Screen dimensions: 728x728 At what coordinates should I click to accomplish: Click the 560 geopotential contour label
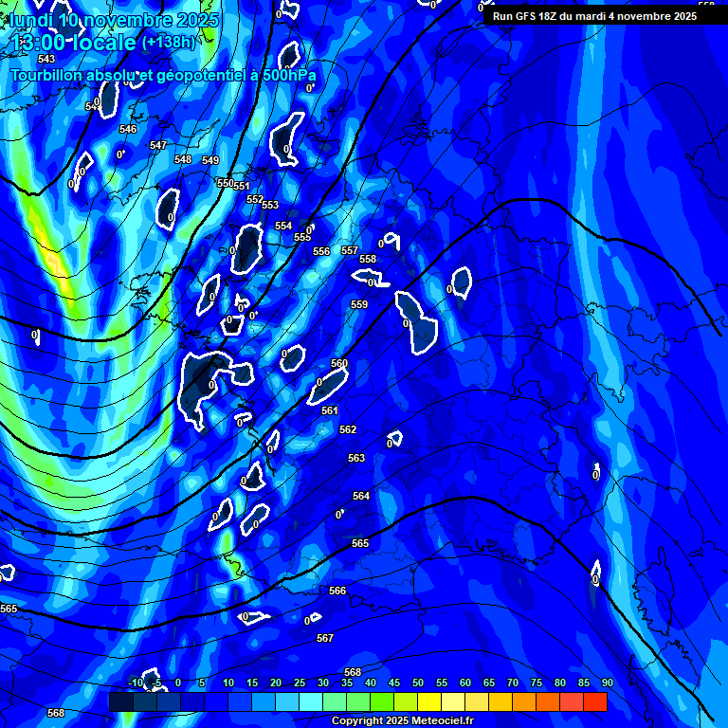[339, 363]
